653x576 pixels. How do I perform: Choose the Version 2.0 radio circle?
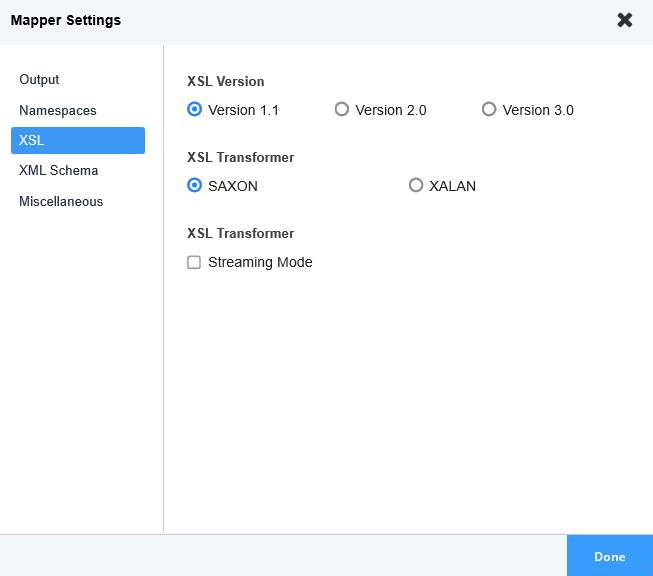(x=342, y=110)
